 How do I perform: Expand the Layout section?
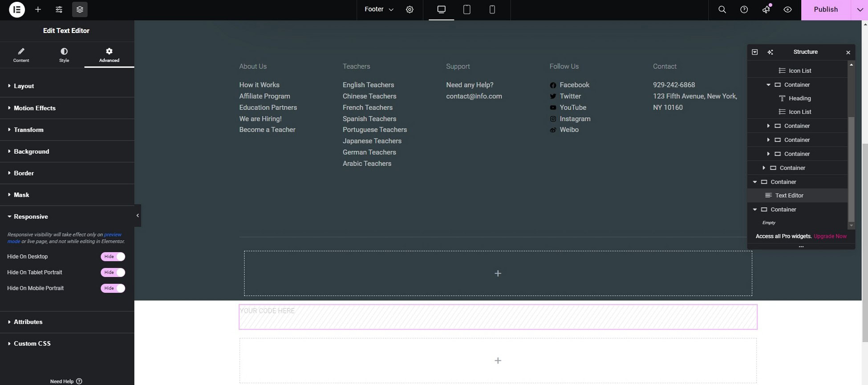tap(67, 86)
